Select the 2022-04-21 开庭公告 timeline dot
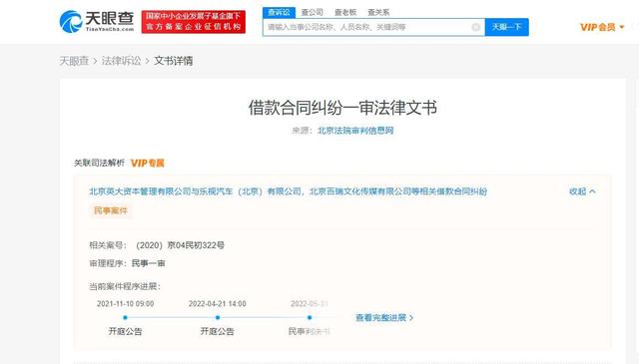The image size is (639, 364). click(218, 317)
